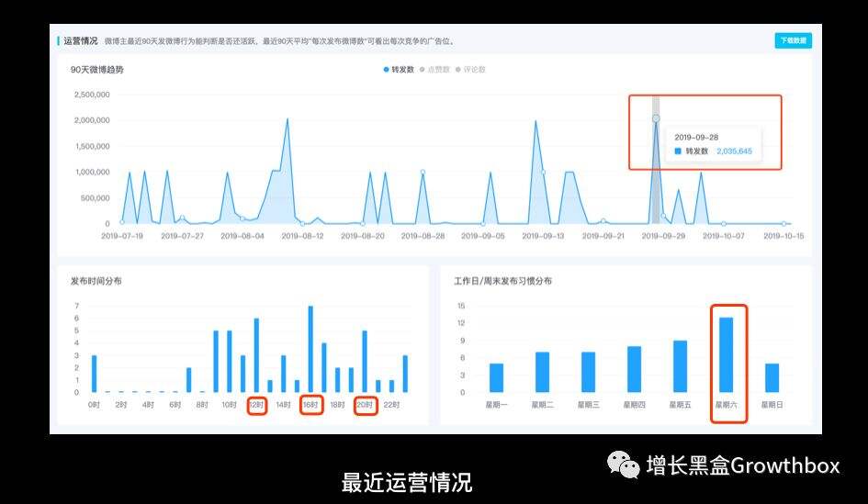Click the 6时 axis label
868x504 pixels.
pyautogui.click(x=175, y=405)
